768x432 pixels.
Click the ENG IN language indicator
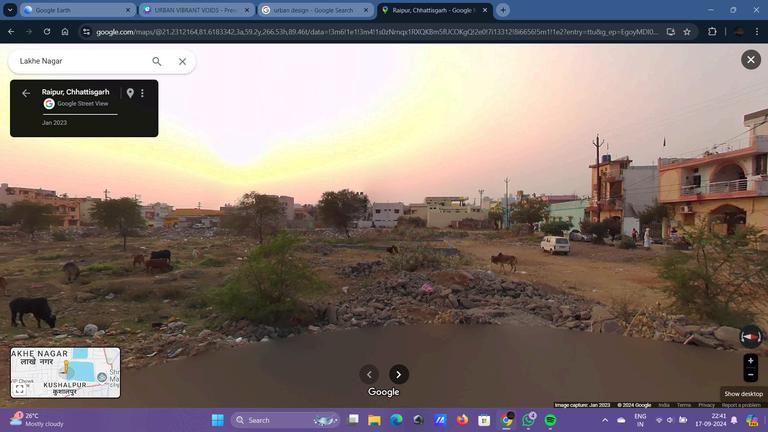(640, 420)
